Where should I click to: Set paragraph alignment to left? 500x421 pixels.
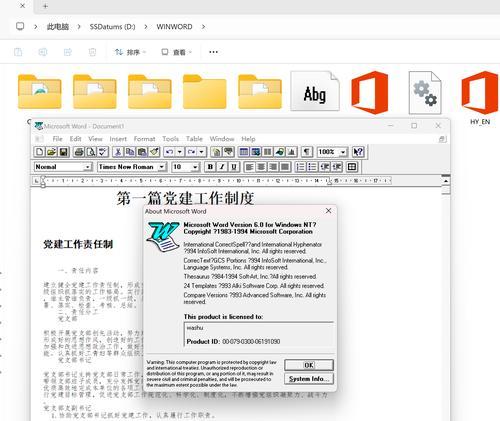pos(249,167)
